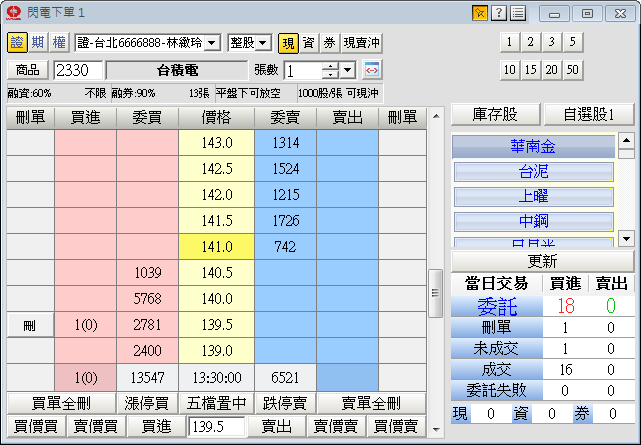Select the quick quantity 50 button

click(x=572, y=70)
